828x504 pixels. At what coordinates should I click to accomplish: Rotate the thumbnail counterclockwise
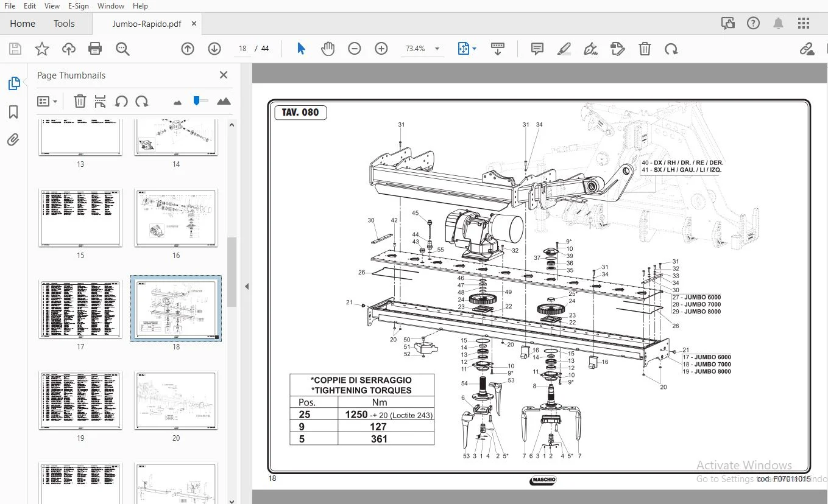point(121,101)
